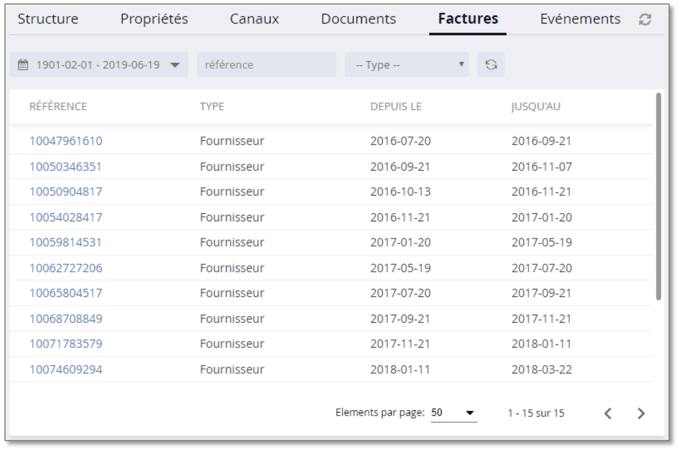The width and height of the screenshot is (688, 454).
Task: Go to the previous page arrow
Action: [x=607, y=413]
